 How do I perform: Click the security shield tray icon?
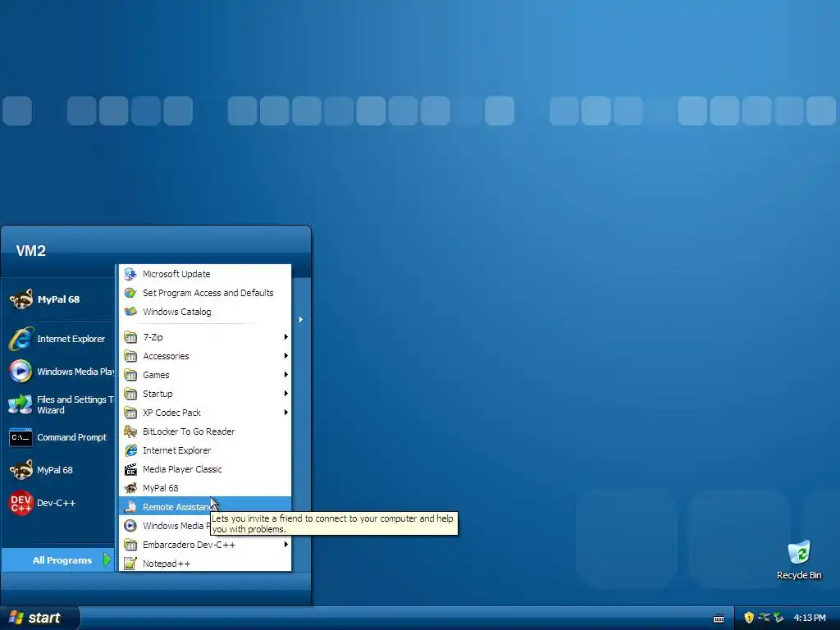tap(749, 618)
